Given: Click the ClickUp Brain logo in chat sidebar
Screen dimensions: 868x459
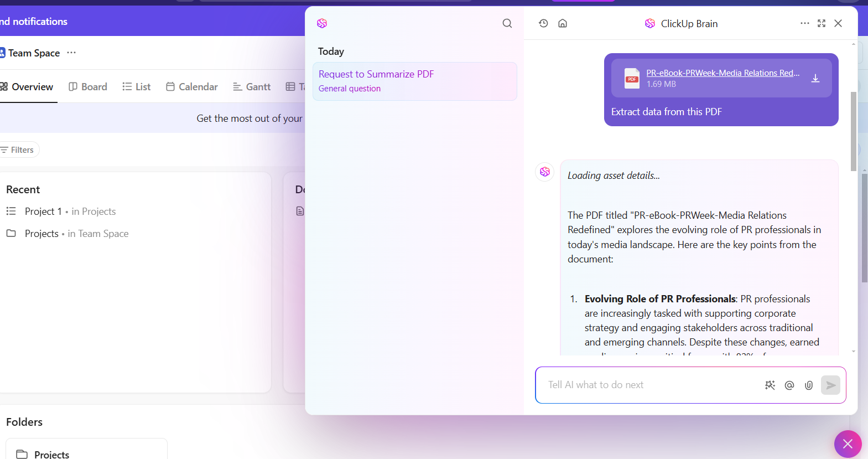Looking at the screenshot, I should (x=322, y=23).
